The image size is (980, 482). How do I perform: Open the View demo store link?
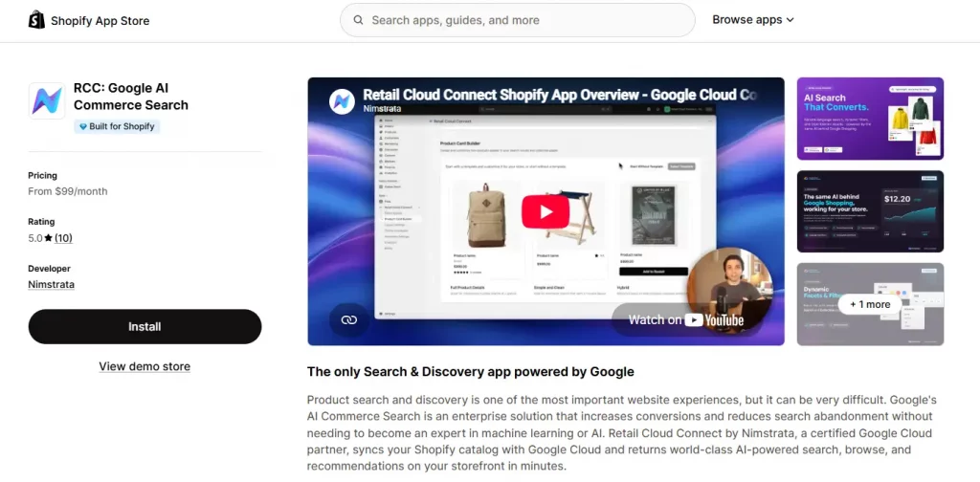coord(145,366)
